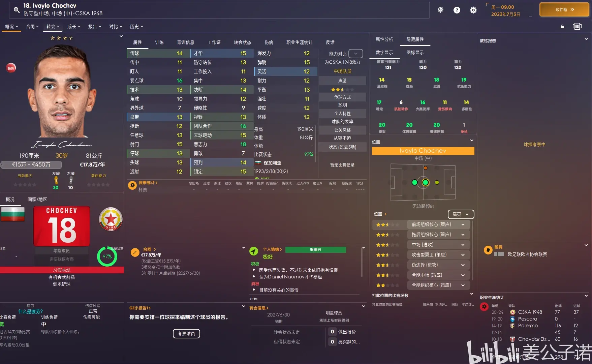The image size is (592, 364).
Task: Click the season stats orange ball icon
Action: point(132,185)
